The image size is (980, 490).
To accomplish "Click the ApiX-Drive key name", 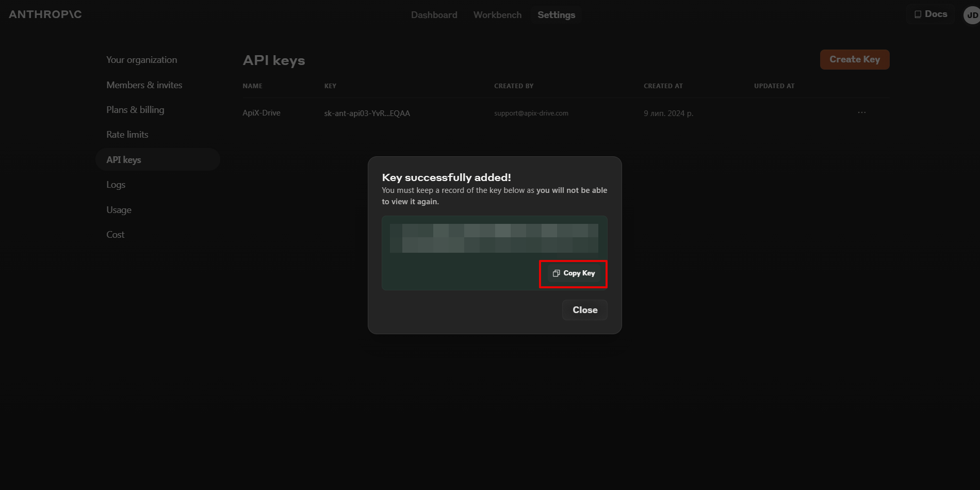I will tap(262, 113).
